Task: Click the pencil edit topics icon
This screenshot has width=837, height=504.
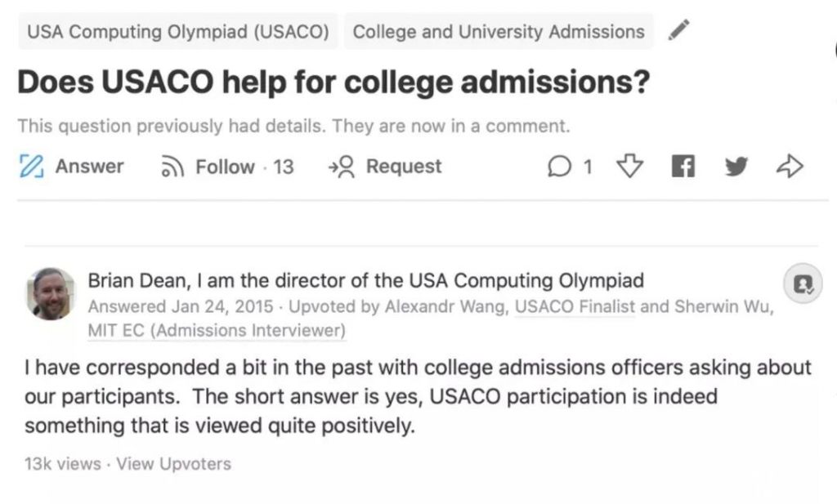Action: pos(678,31)
